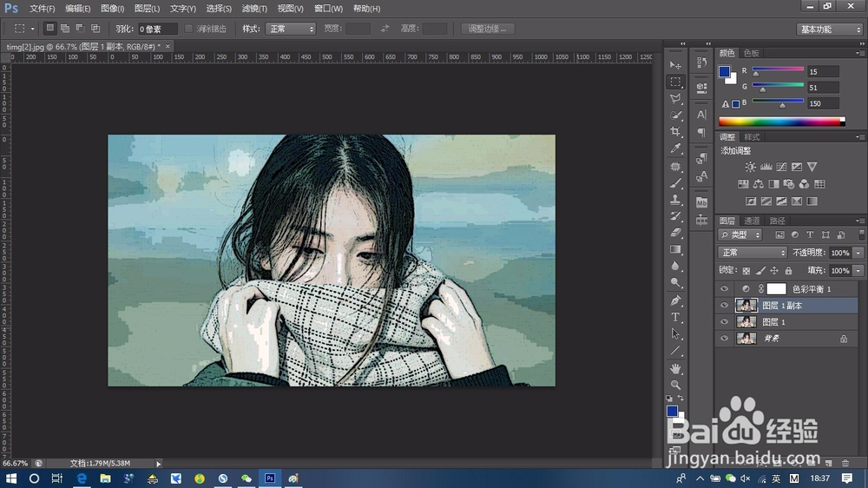Click the foreground color swatch in 颜色 panel
This screenshot has height=488, width=868.
pos(724,72)
